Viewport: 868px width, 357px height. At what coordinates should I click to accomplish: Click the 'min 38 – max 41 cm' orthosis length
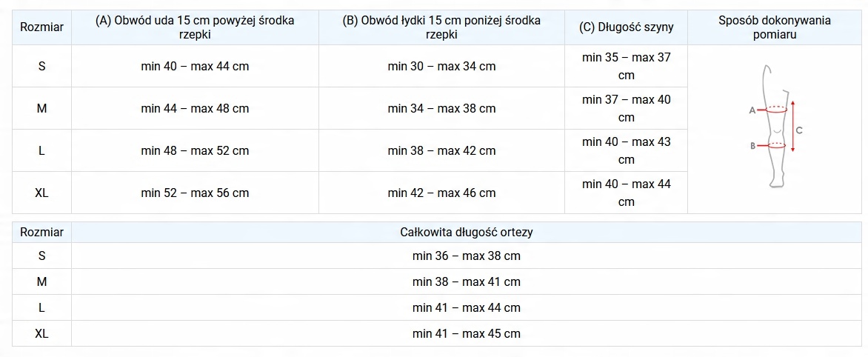[x=467, y=281]
